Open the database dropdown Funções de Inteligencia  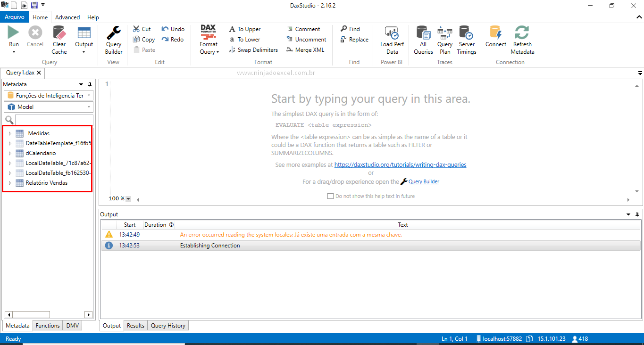click(x=49, y=95)
